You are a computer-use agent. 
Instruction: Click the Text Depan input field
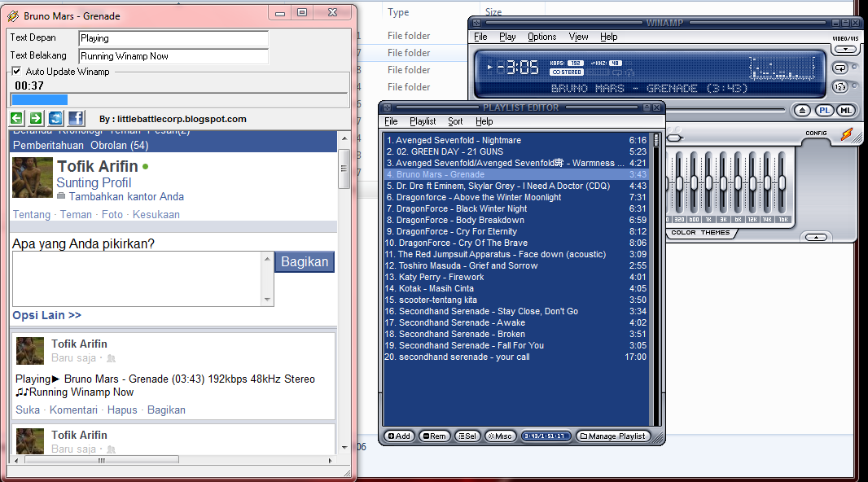coord(173,38)
